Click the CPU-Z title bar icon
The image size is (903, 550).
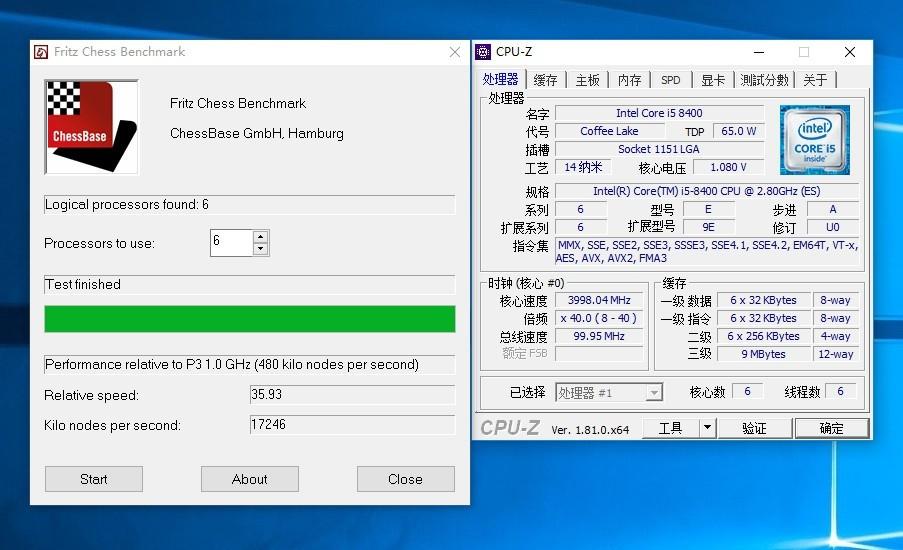[x=483, y=52]
